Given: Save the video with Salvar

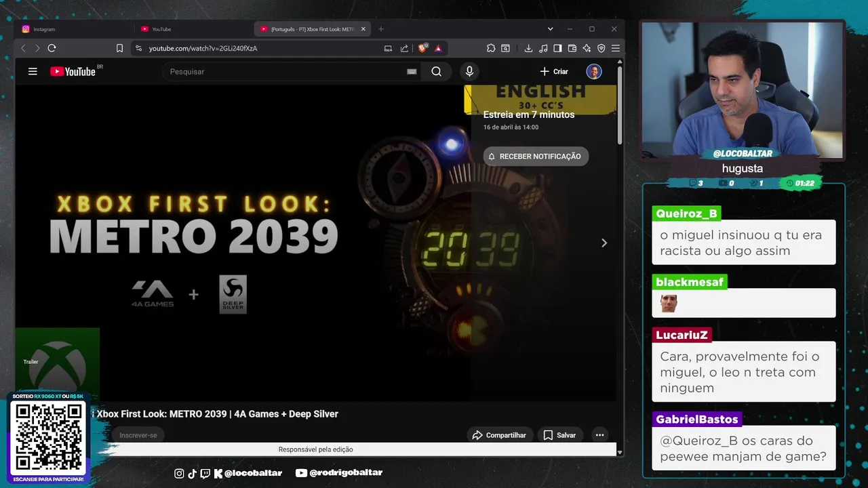Looking at the screenshot, I should click(559, 435).
